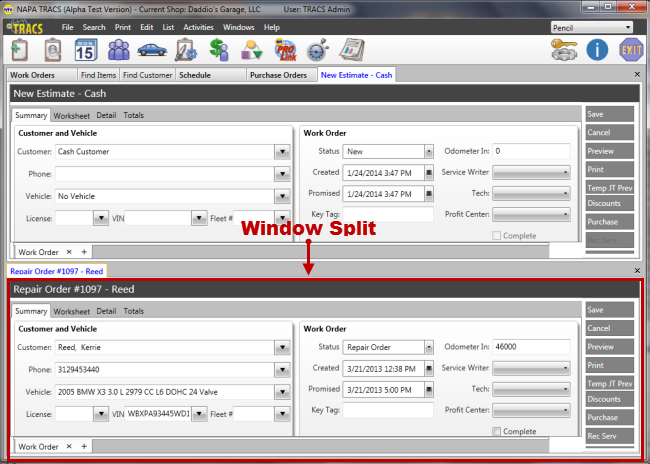
Task: Click Rec Serv in the Repair Order pane
Action: coord(609,436)
